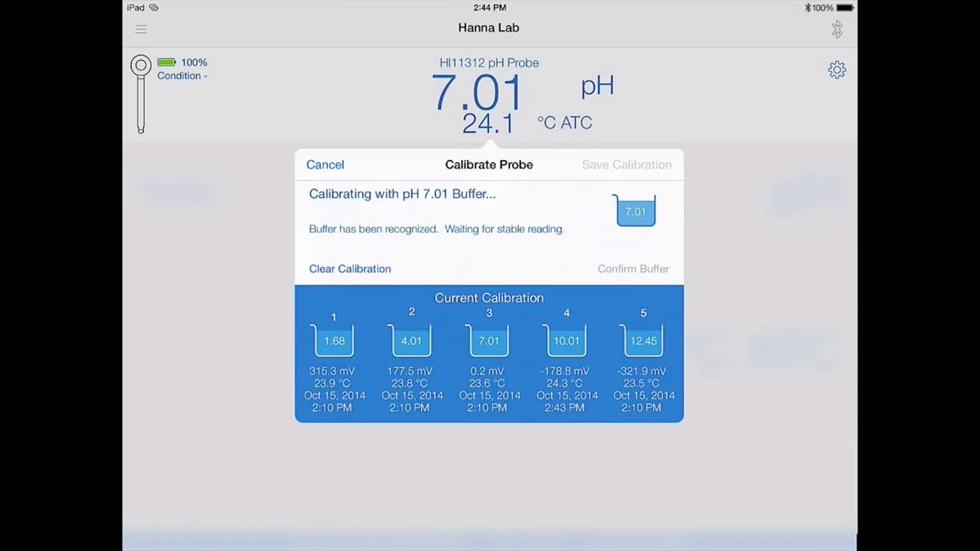Tap the HI11312 pH Probe label

(489, 63)
